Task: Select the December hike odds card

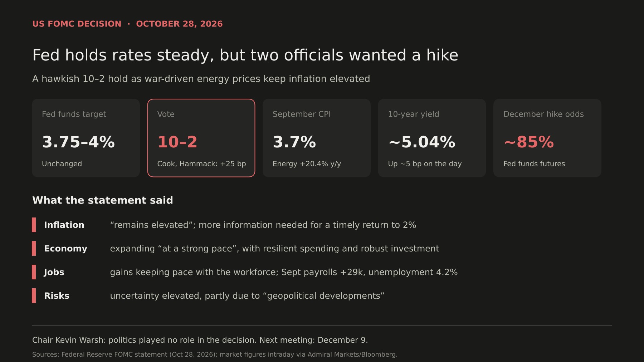Action: point(547,138)
